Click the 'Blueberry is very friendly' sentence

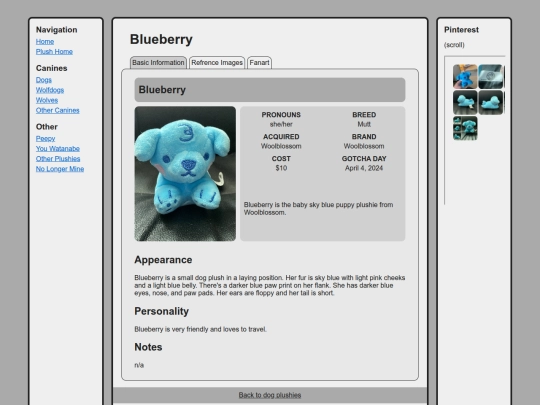(200, 329)
